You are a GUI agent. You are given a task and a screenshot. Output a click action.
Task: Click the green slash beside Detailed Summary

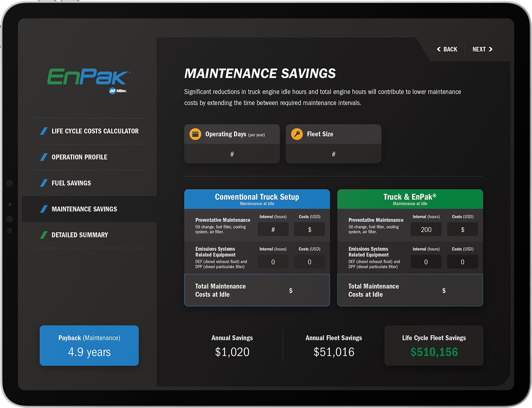44,235
